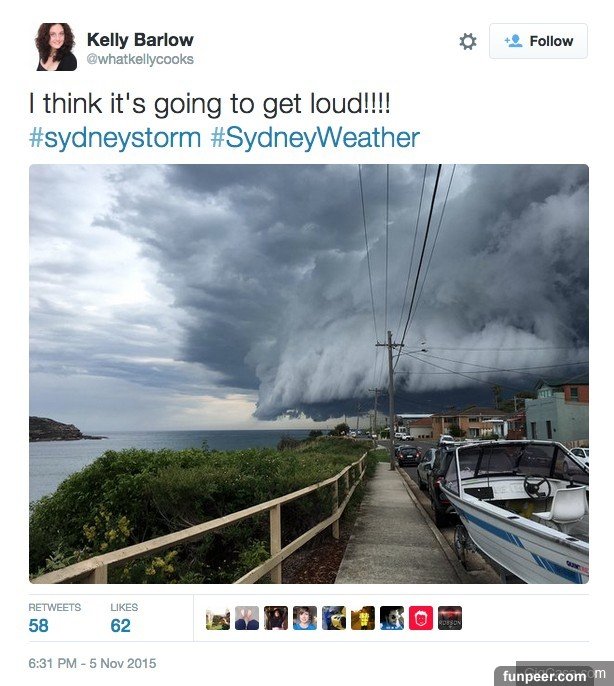Screen dimensions: 614x686
Task: Open the first green landscape liker avatar
Action: [x=218, y=618]
